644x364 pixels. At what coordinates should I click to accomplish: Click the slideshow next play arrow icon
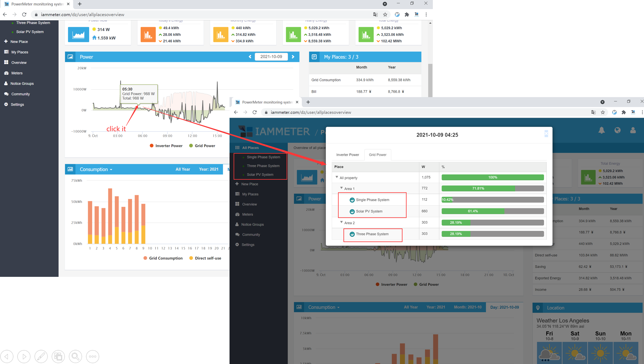[24, 356]
